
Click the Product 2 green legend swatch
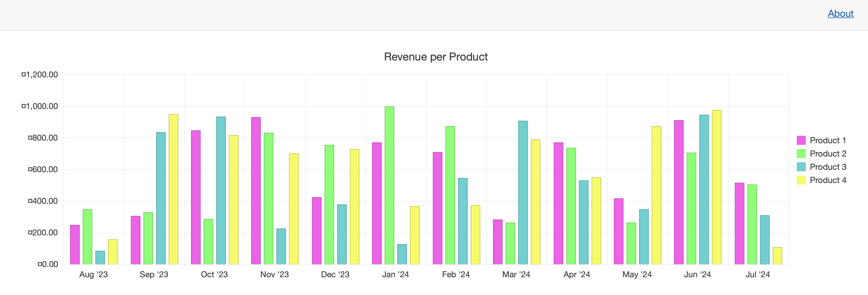(801, 154)
